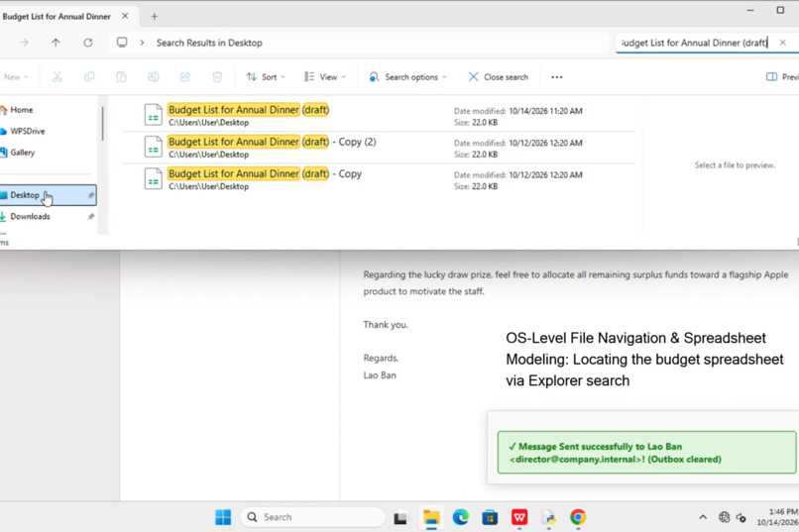Viewport: 799px width, 532px height.
Task: Click Lao Ban signature in the email window
Action: coord(380,375)
